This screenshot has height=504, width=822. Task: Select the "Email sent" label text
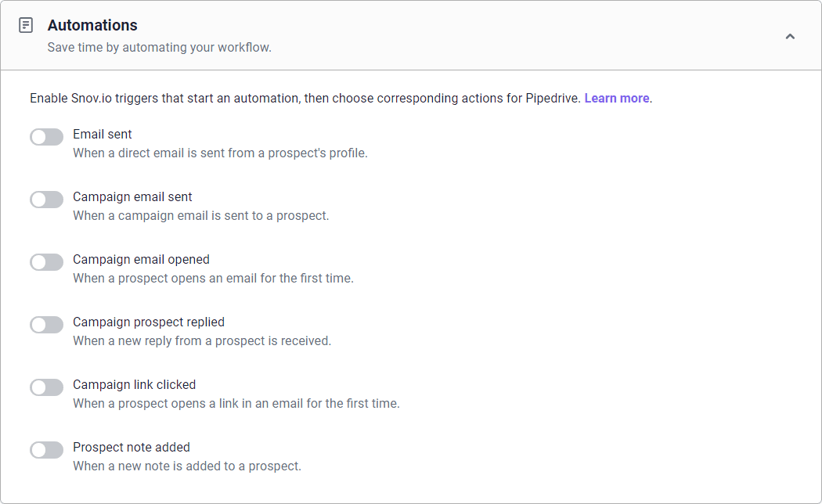tap(103, 135)
